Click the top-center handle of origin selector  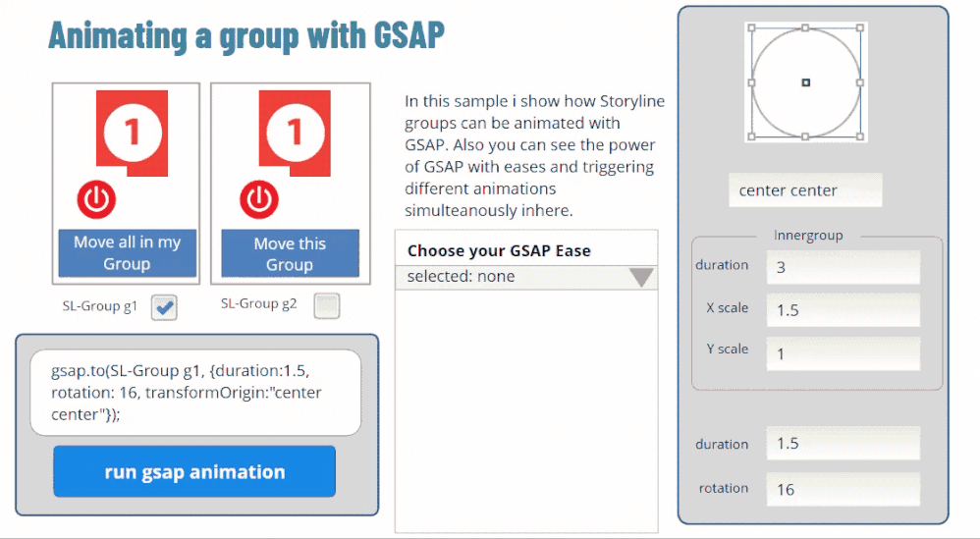click(x=806, y=28)
